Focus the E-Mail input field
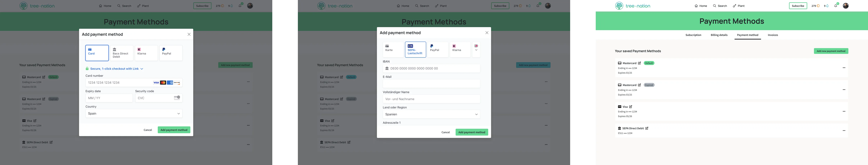Image resolution: width=868 pixels, height=165 pixels. pyautogui.click(x=431, y=84)
